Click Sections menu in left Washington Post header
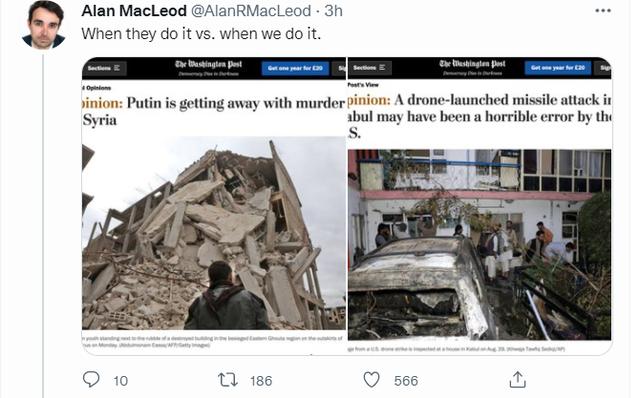 104,68
